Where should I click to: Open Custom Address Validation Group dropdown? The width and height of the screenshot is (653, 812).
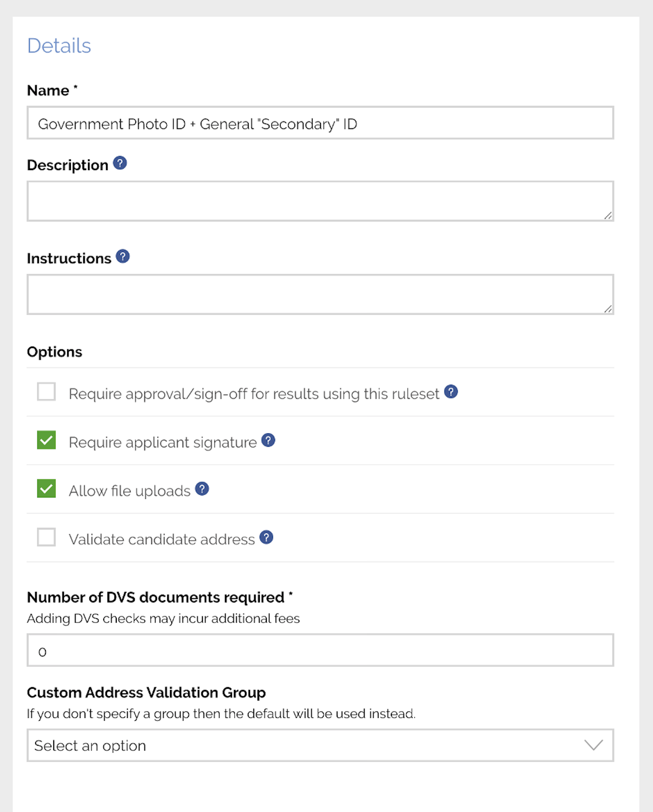click(320, 745)
